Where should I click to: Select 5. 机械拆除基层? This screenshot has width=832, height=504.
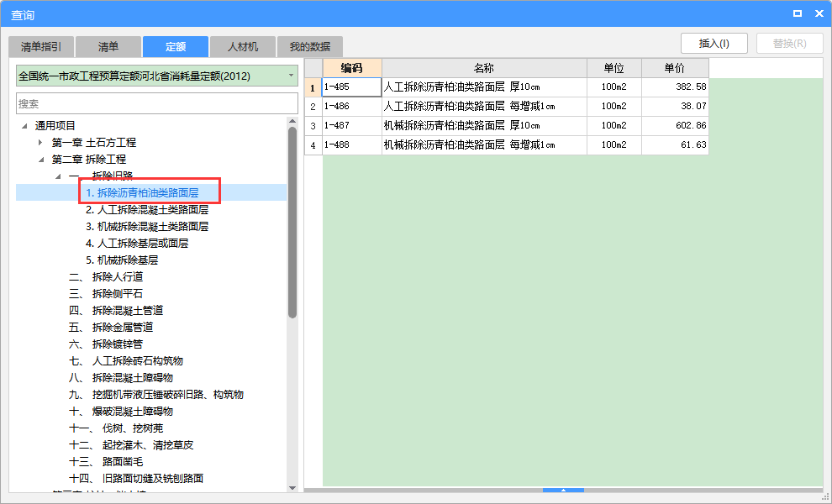(x=122, y=260)
